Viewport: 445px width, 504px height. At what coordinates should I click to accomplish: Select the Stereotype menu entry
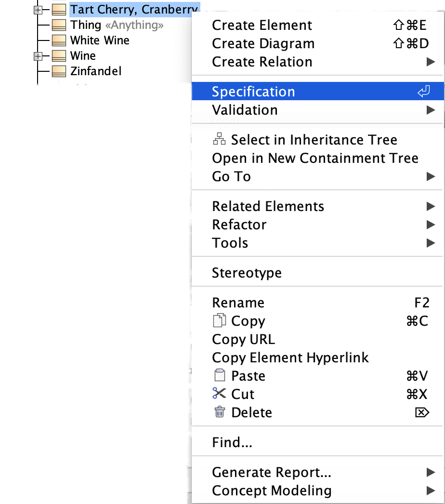pos(247,273)
